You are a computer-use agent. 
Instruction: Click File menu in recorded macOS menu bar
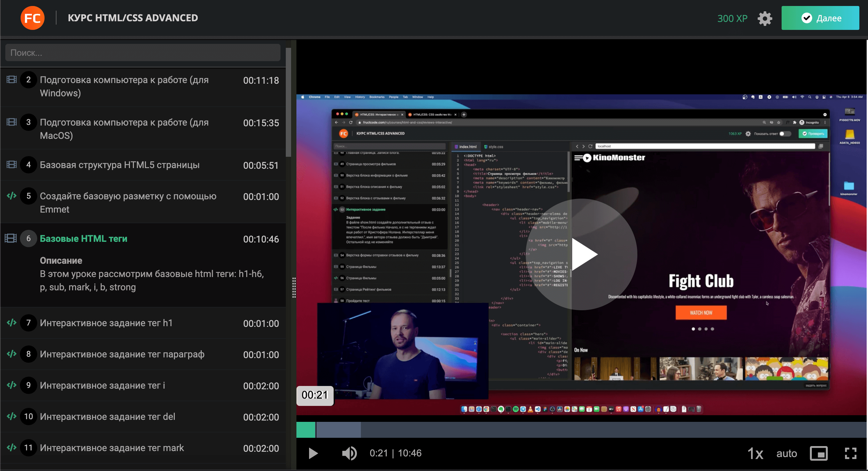tap(327, 97)
